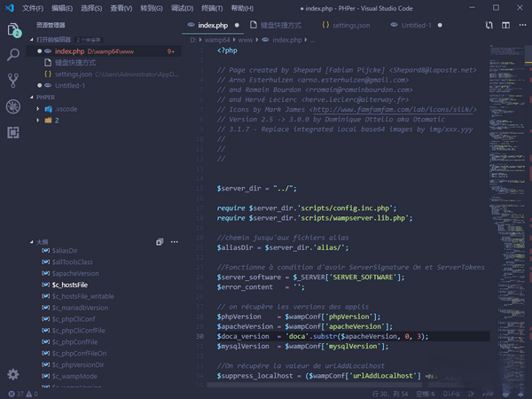The image size is (532, 399).
Task: Click Open Changes compare icon in editor toolbar
Action: (x=489, y=25)
